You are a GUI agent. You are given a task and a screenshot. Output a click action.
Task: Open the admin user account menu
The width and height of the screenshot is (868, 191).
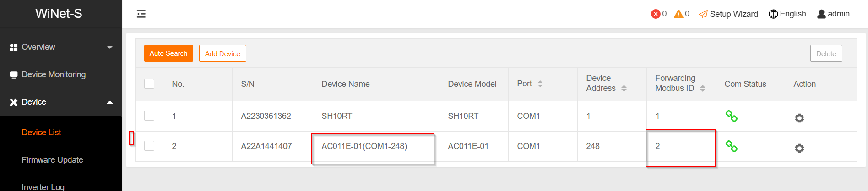point(833,14)
